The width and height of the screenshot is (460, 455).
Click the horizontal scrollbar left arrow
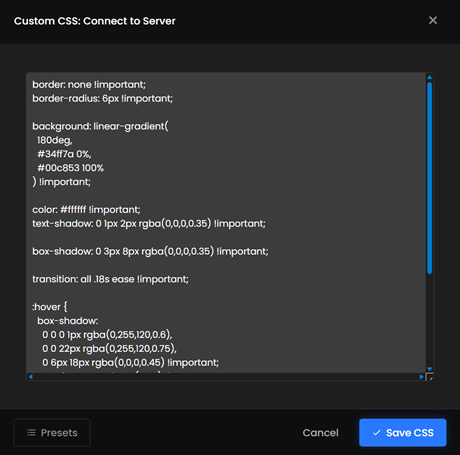click(30, 377)
